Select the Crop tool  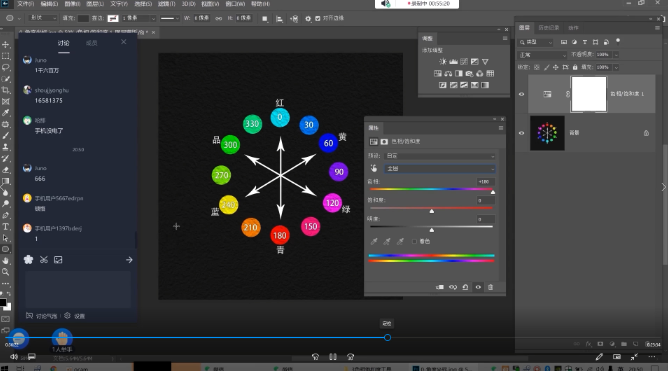pos(6,90)
